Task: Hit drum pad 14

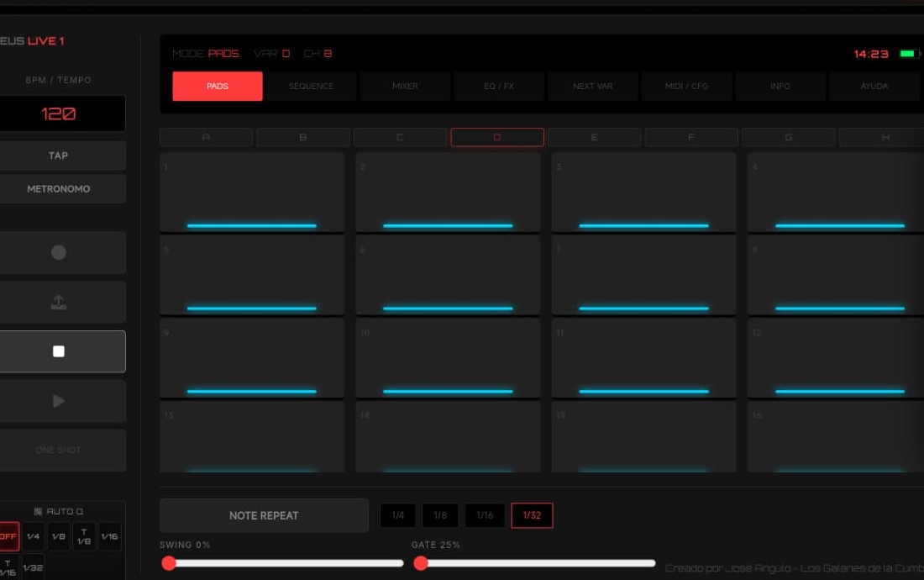Action: click(448, 437)
